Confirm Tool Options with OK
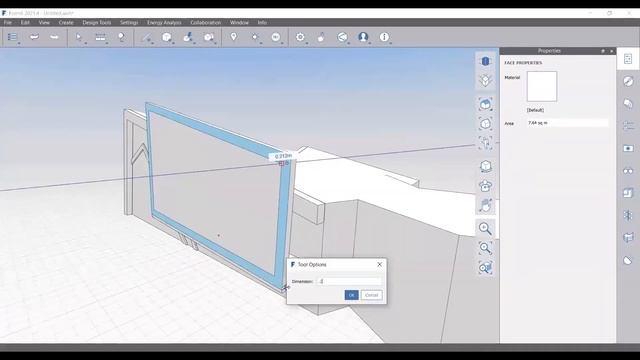 (351, 295)
